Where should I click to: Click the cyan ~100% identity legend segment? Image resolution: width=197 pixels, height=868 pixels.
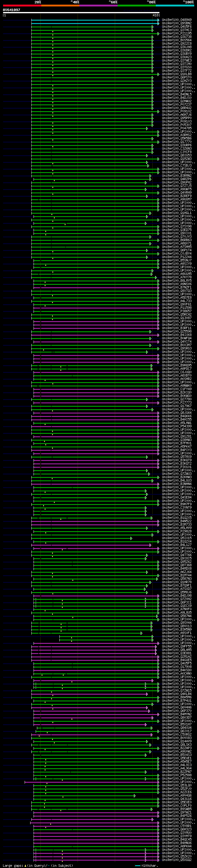coord(175,6)
